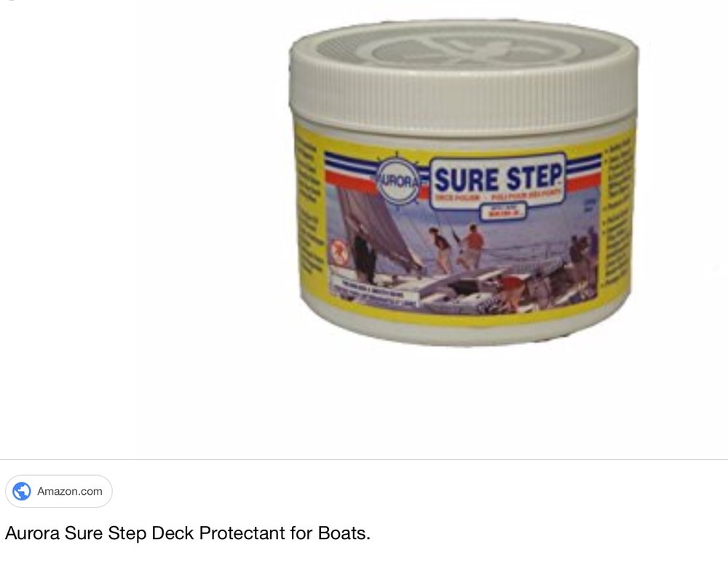This screenshot has height=561, width=728.
Task: Click the crew members at the label's right edge
Action: click(x=584, y=251)
